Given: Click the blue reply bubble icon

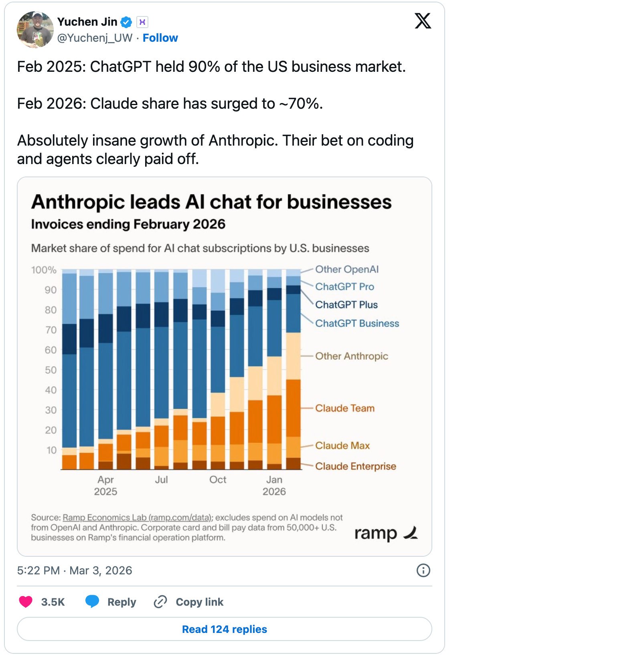Looking at the screenshot, I should click(x=92, y=602).
